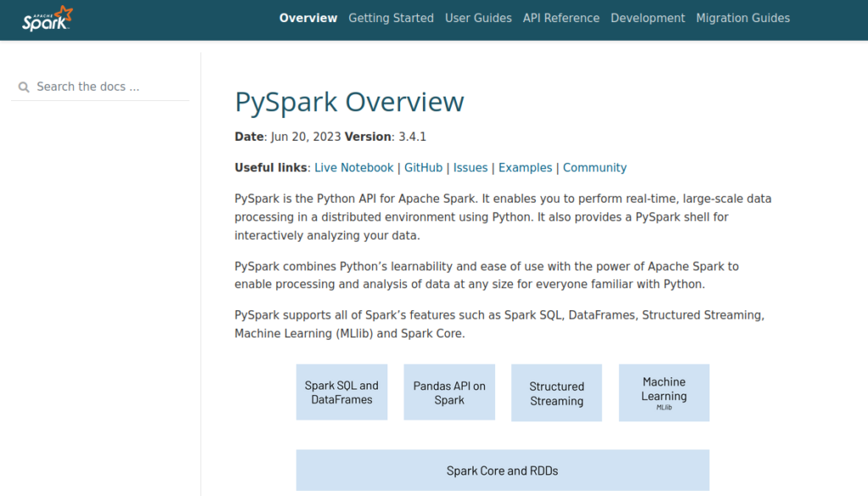This screenshot has width=868, height=496.
Task: Select the Development nav item
Action: (x=648, y=19)
